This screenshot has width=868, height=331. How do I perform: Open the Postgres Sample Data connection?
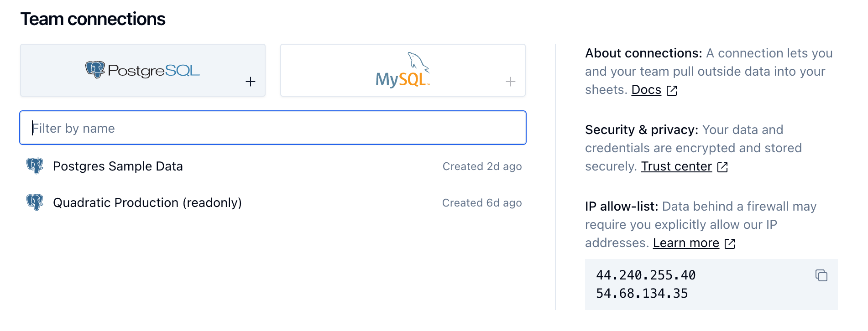pos(118,166)
